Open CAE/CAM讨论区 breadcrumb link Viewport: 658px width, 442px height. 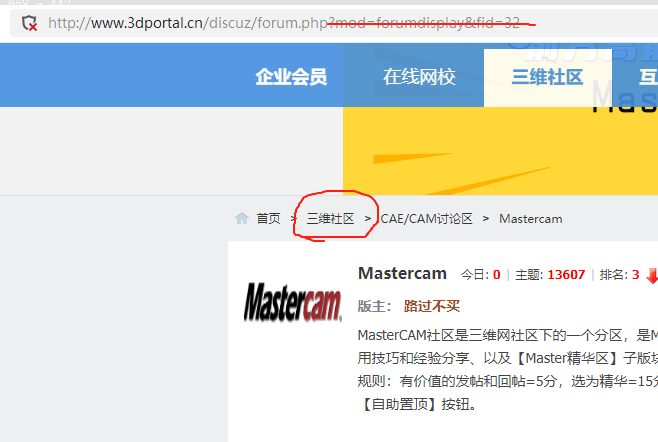click(426, 219)
